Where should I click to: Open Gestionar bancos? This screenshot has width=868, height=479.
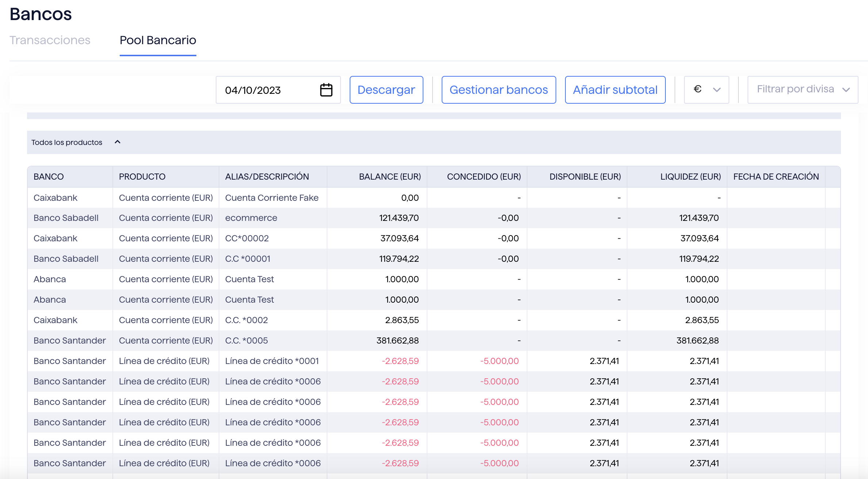[499, 90]
